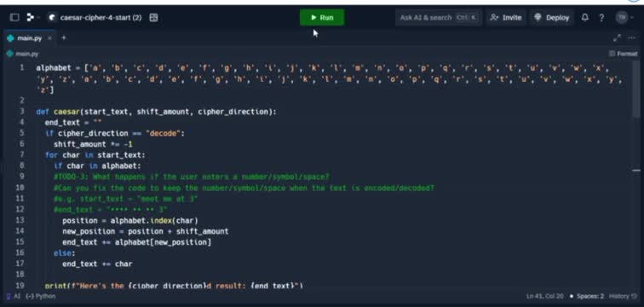Image resolution: width=644 pixels, height=307 pixels.
Task: Format the code with Format button
Action: pyautogui.click(x=623, y=54)
